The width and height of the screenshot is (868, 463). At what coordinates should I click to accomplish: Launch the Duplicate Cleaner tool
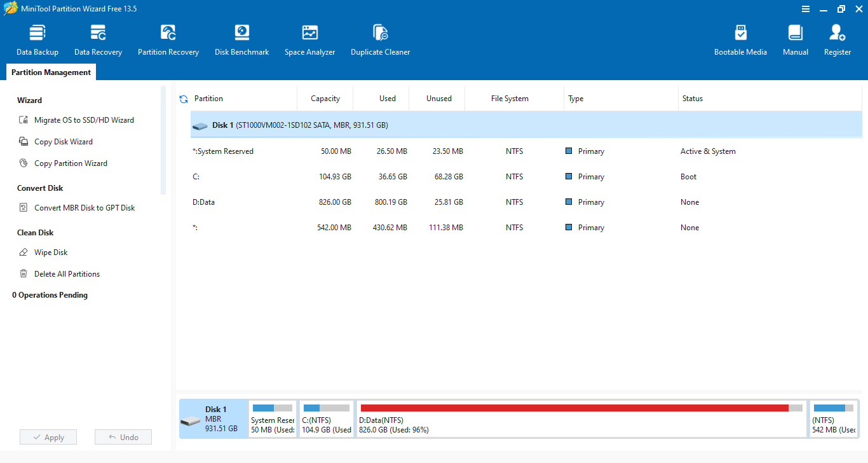(x=380, y=40)
